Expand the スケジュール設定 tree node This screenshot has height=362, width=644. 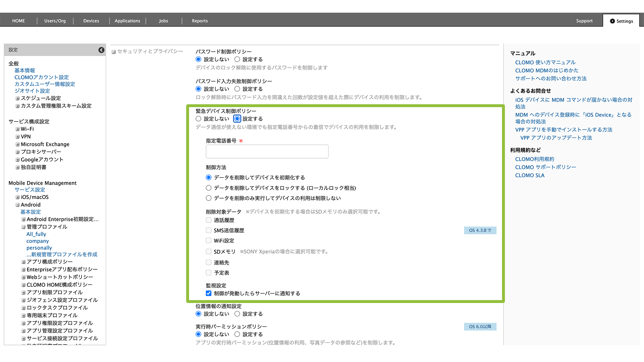(17, 98)
